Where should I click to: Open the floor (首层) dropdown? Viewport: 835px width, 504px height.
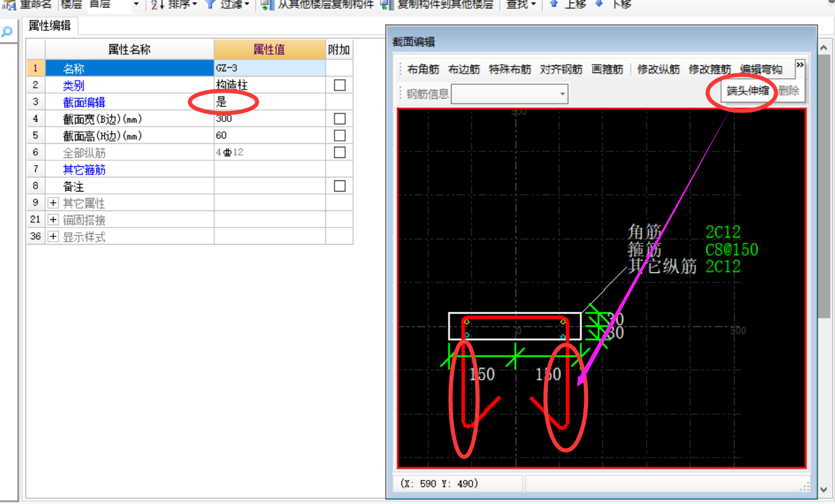(136, 5)
